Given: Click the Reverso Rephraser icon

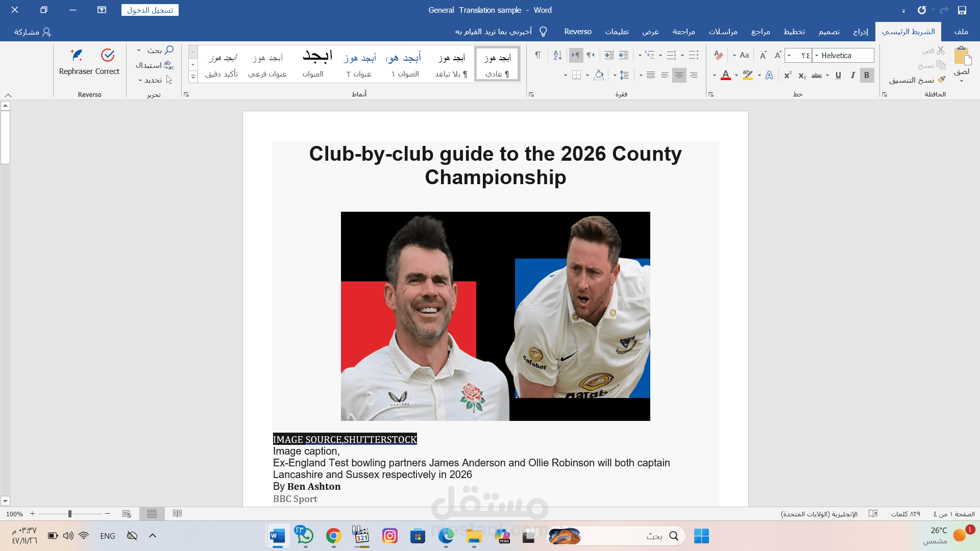Looking at the screenshot, I should coord(77,55).
